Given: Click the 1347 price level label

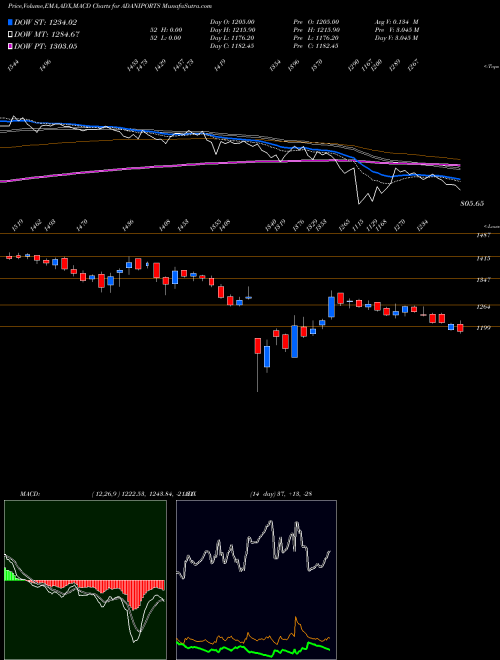Looking at the screenshot, I should tap(483, 280).
